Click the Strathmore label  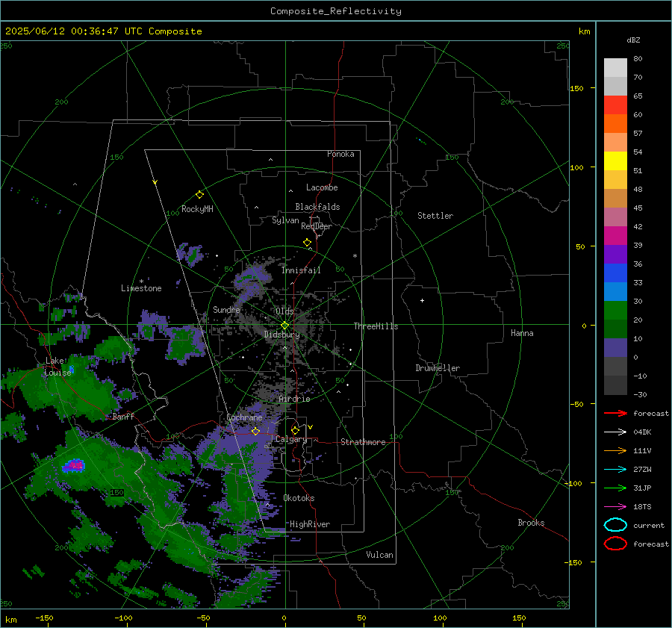[x=363, y=442]
